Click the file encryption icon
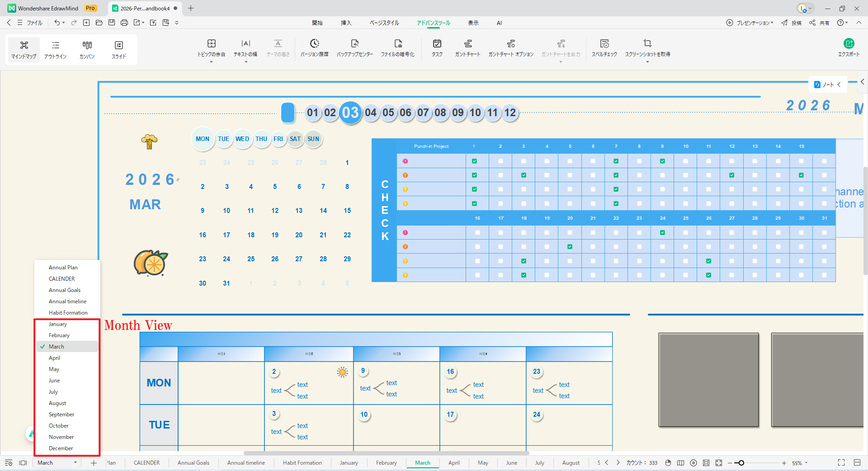 [x=397, y=47]
